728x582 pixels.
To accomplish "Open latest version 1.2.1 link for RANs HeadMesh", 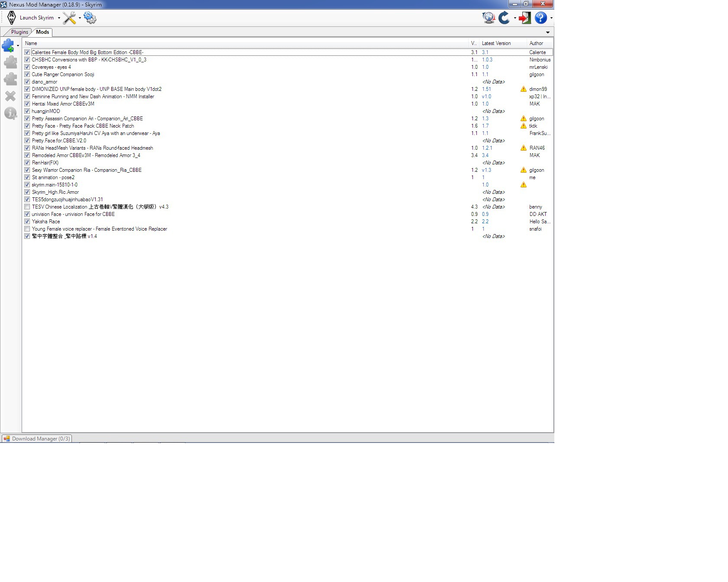I will coord(487,148).
